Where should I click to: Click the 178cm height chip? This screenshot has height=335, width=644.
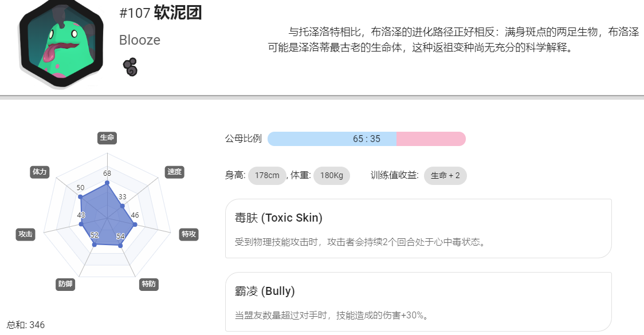click(x=267, y=176)
